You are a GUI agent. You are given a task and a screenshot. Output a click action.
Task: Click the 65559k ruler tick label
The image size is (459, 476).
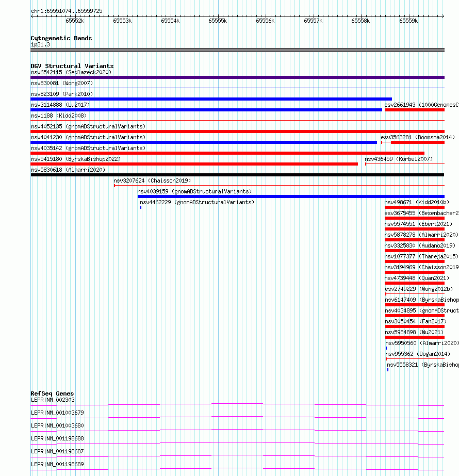pos(408,21)
